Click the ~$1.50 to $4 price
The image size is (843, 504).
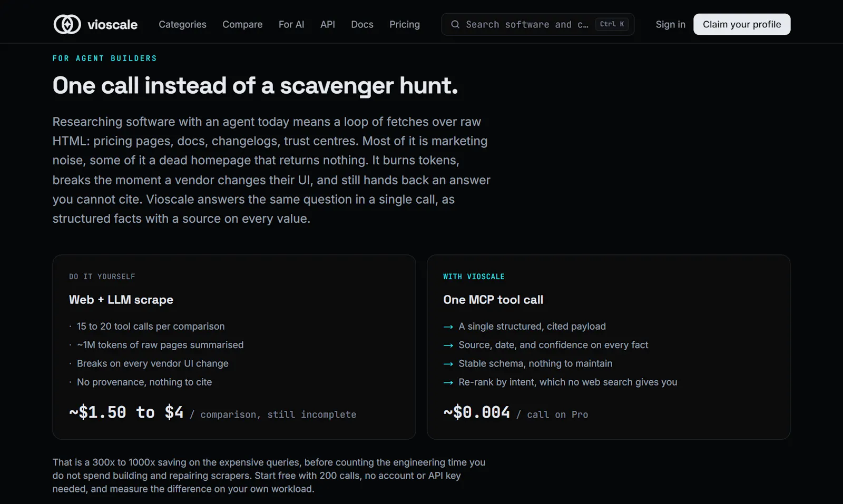pyautogui.click(x=126, y=412)
